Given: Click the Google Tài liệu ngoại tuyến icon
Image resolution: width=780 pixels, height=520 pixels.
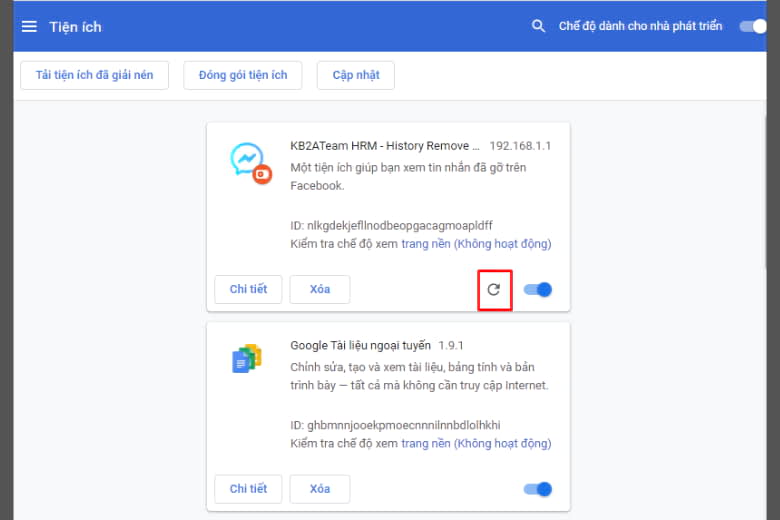Looking at the screenshot, I should click(x=247, y=358).
